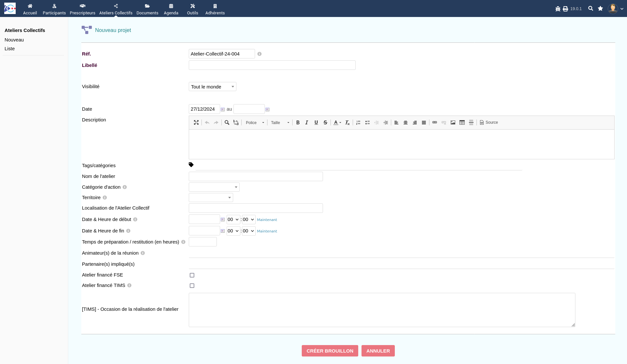Image resolution: width=627 pixels, height=364 pixels.
Task: Expand the Catégorie d'action dropdown
Action: (214, 187)
